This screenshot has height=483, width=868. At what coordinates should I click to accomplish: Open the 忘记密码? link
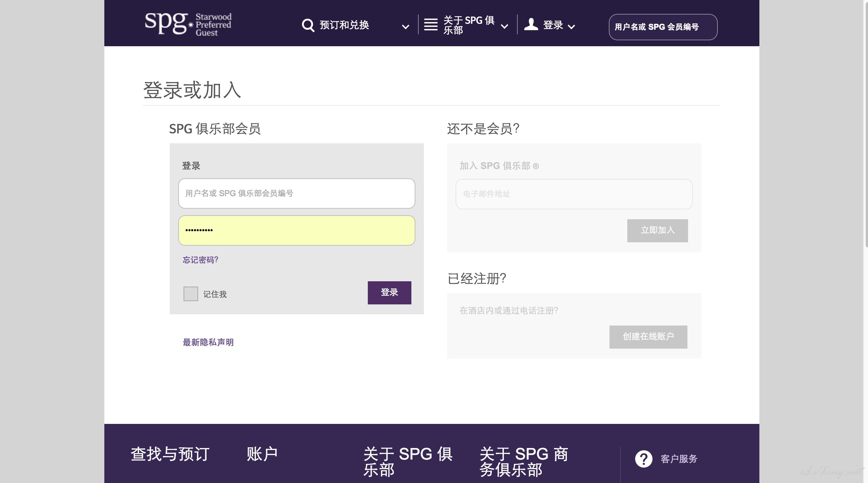[x=200, y=260]
